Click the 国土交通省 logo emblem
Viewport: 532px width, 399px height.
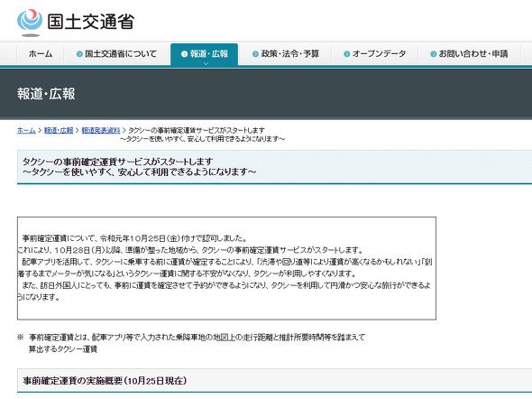click(x=30, y=23)
